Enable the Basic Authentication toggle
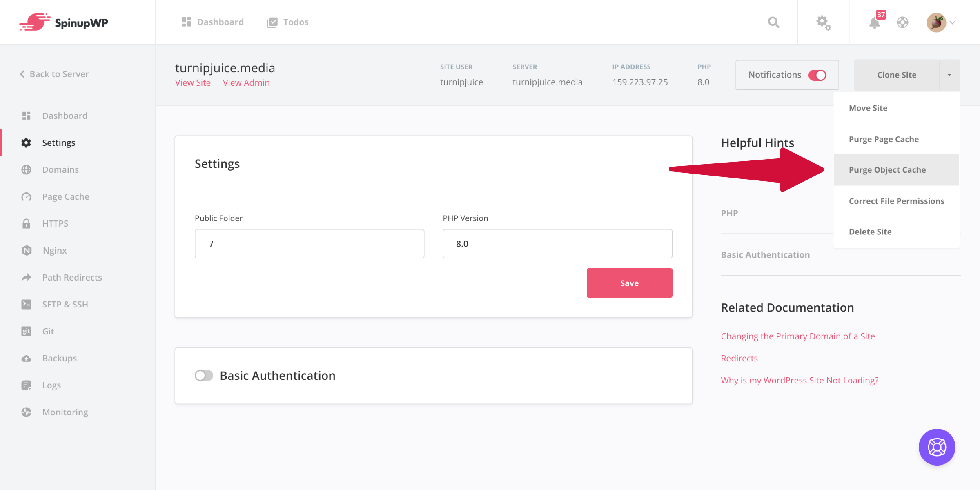The image size is (980, 490). (x=204, y=375)
